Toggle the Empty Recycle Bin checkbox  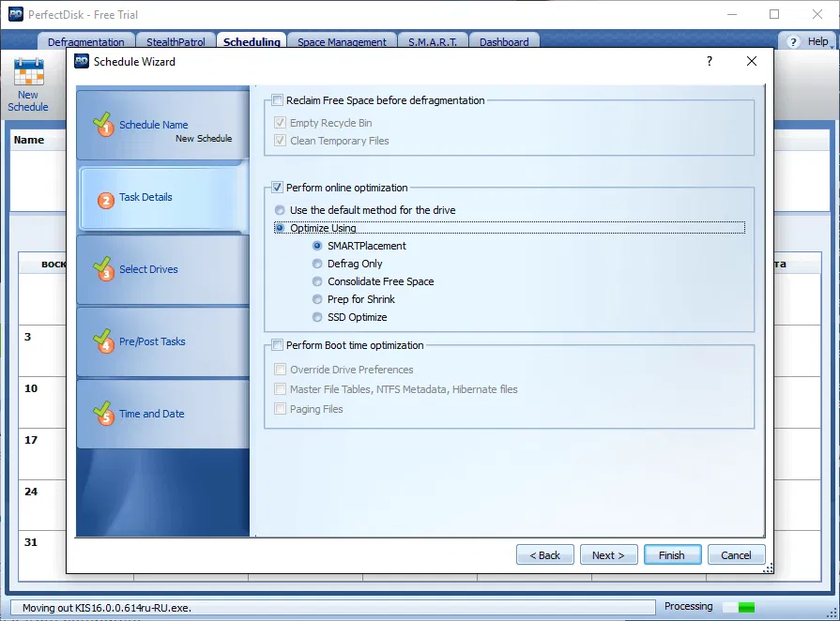pyautogui.click(x=280, y=123)
